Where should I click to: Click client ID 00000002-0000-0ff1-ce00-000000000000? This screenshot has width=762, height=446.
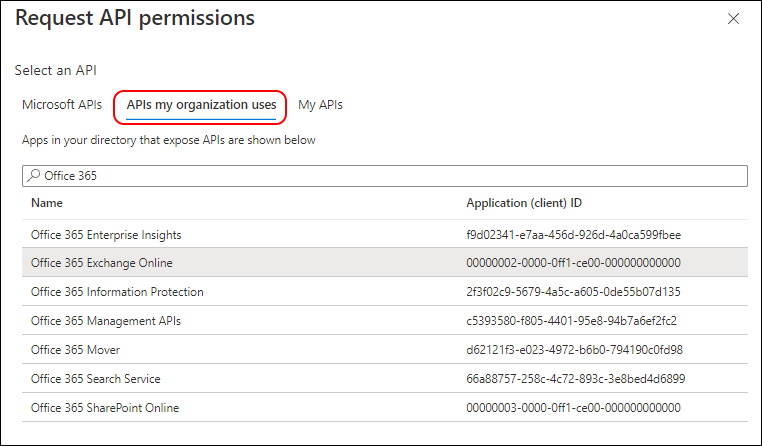coord(573,263)
